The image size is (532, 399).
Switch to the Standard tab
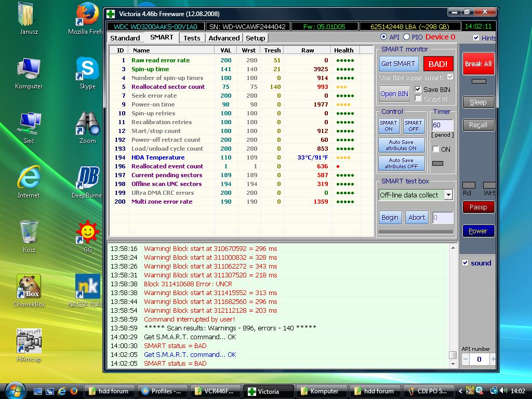click(125, 38)
